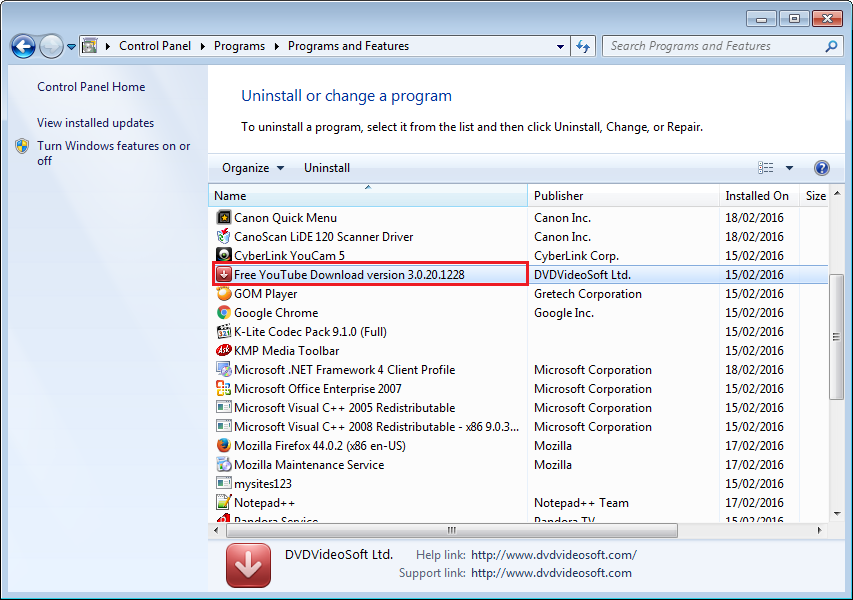Select Programs and Features breadcrumb segment
The height and width of the screenshot is (600, 853).
348,46
